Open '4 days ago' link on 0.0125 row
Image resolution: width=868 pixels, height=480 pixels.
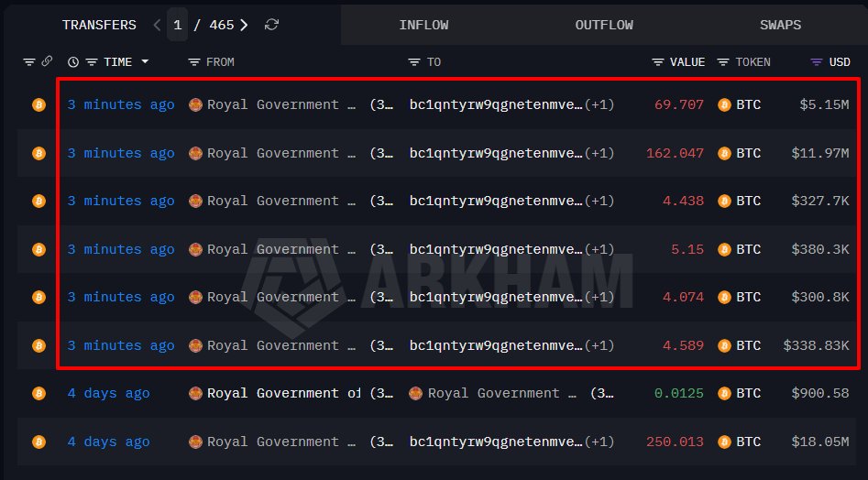click(x=108, y=393)
